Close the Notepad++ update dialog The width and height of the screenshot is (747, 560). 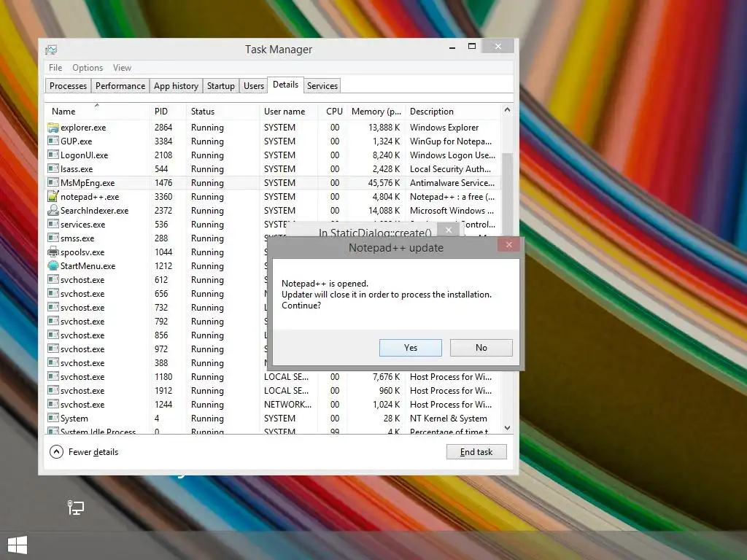[x=508, y=245]
